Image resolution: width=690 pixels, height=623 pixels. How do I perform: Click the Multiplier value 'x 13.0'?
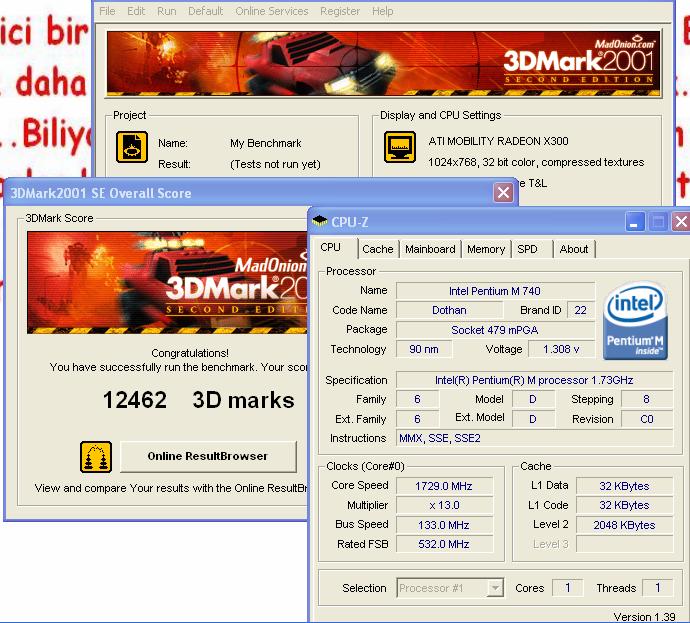coord(444,505)
